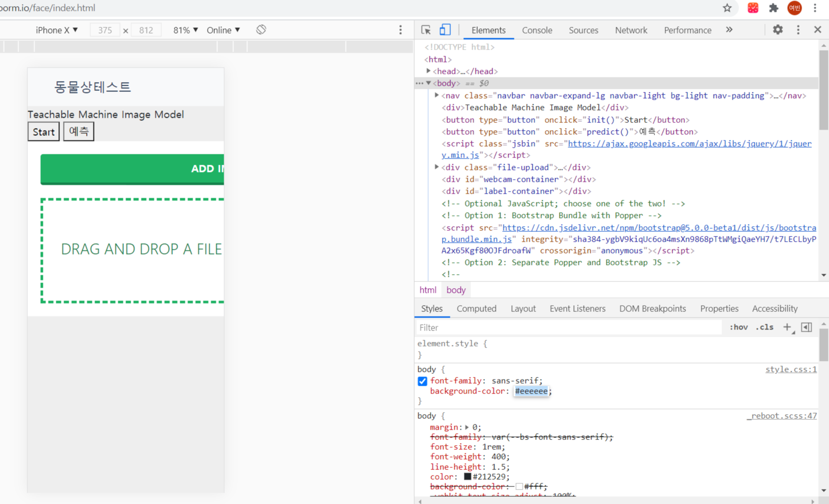Select the font-size 1rem property
This screenshot has height=504, width=829.
point(467,447)
